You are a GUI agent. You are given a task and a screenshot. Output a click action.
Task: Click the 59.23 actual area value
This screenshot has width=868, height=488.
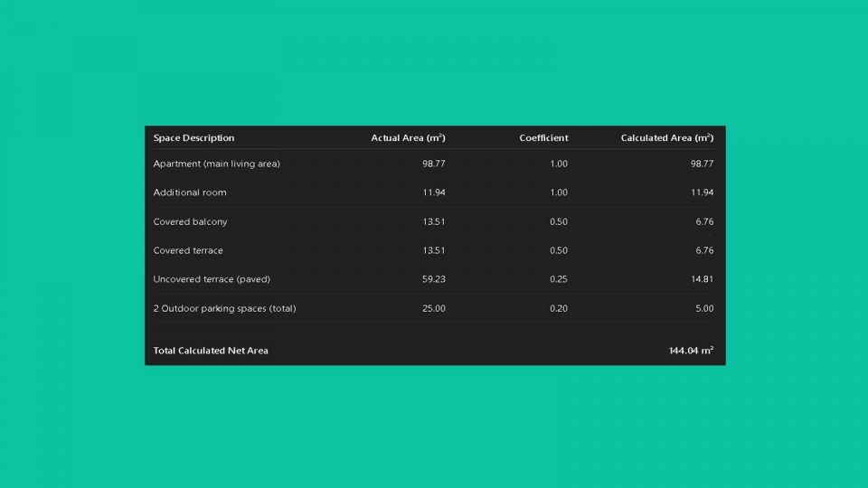(434, 279)
